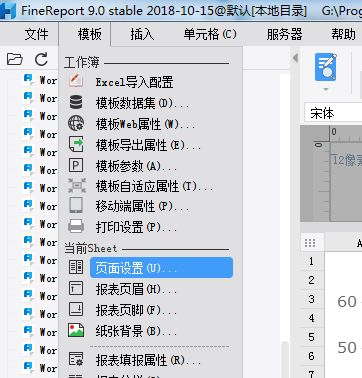Click the select-all grid corner icon
The image size is (362, 378).
pos(310,243)
